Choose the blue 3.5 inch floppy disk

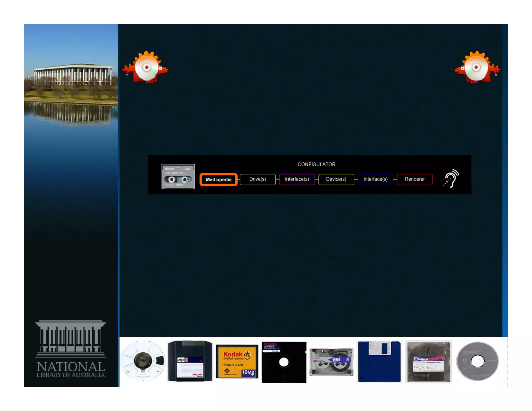point(379,361)
